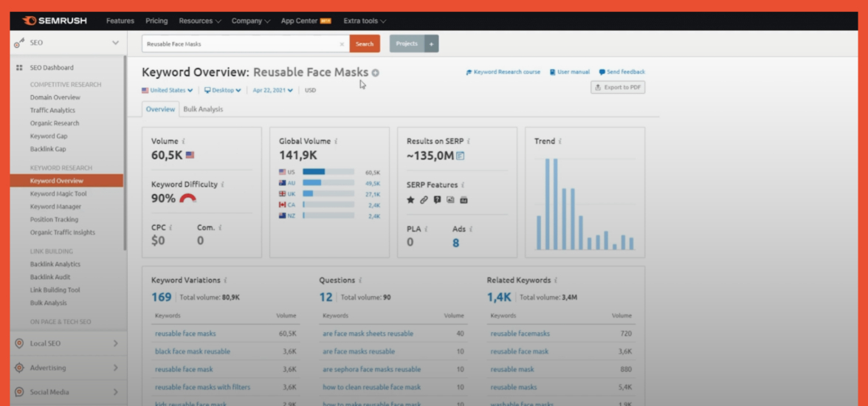The height and width of the screenshot is (406, 868).
Task: Expand the Extra tools menu
Action: point(365,21)
